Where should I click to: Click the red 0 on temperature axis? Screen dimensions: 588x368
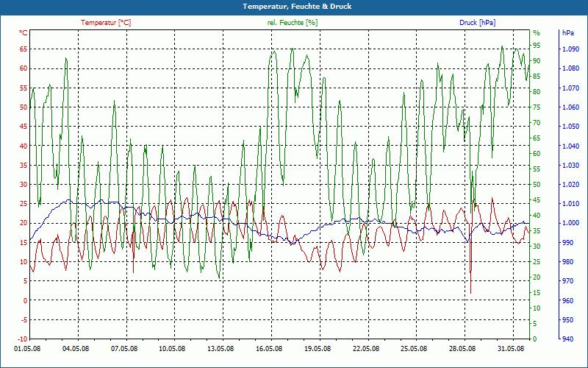(x=26, y=301)
